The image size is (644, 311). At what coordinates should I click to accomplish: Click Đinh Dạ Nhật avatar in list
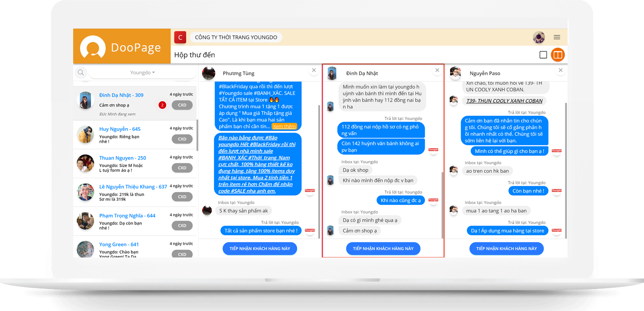[86, 100]
